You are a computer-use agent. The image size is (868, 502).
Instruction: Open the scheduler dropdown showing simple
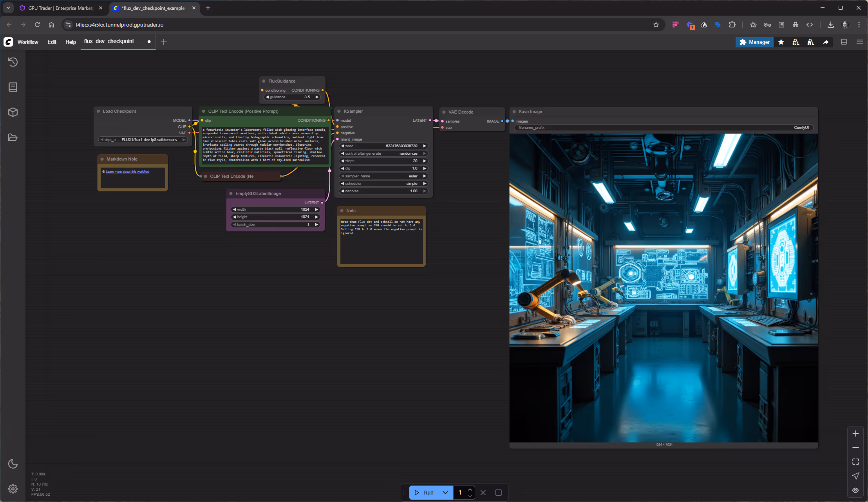(x=383, y=183)
